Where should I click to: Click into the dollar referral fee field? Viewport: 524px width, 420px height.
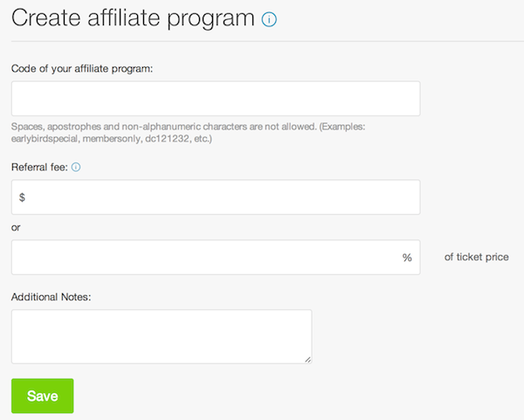click(216, 197)
